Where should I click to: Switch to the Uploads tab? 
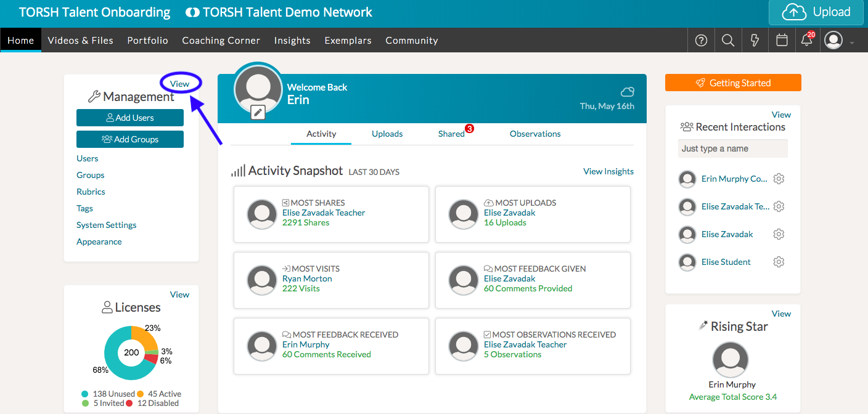[x=387, y=134]
